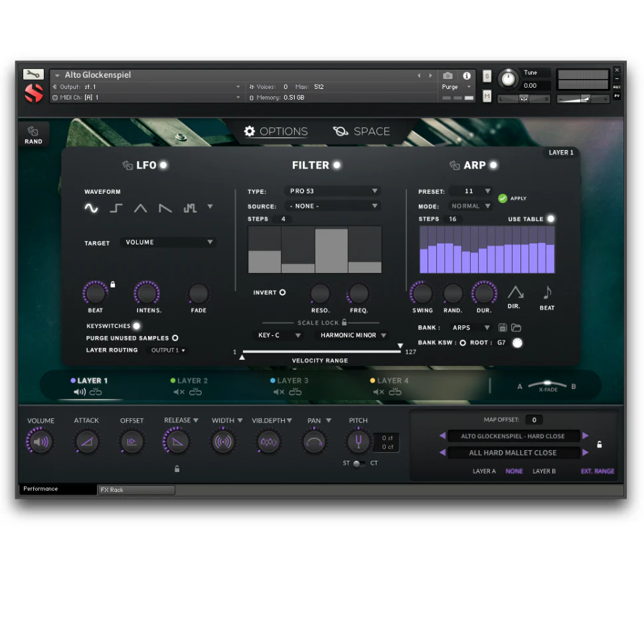Select the triangle waveform icon
Image resolution: width=644 pixels, height=644 pixels.
click(x=141, y=208)
